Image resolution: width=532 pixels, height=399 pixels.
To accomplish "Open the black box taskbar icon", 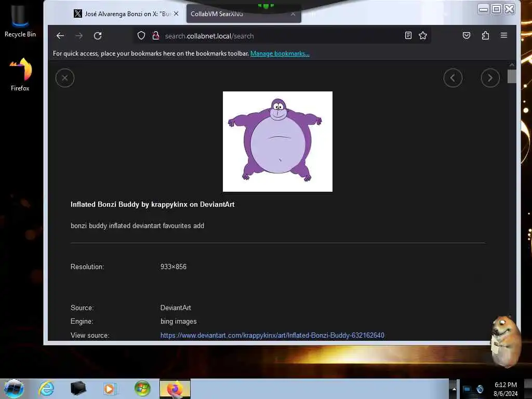I will tap(78, 389).
